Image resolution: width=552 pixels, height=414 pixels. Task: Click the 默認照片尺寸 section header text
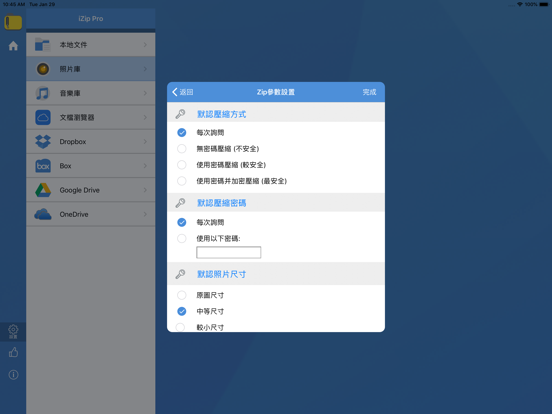pos(221,274)
